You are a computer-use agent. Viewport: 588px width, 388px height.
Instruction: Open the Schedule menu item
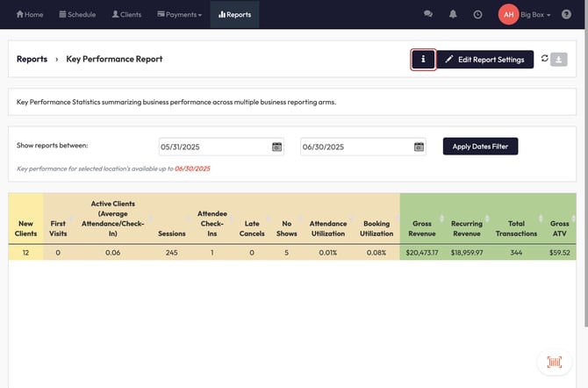coord(79,15)
